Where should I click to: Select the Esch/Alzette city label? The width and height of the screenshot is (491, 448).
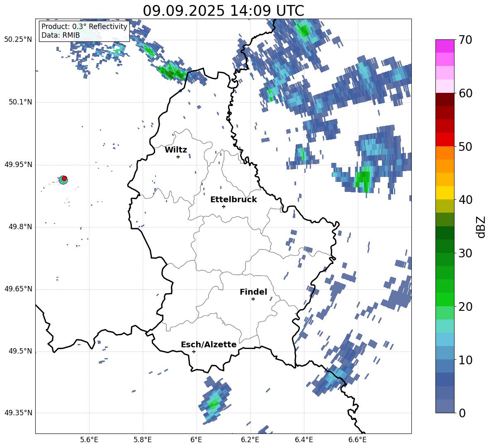click(x=209, y=344)
